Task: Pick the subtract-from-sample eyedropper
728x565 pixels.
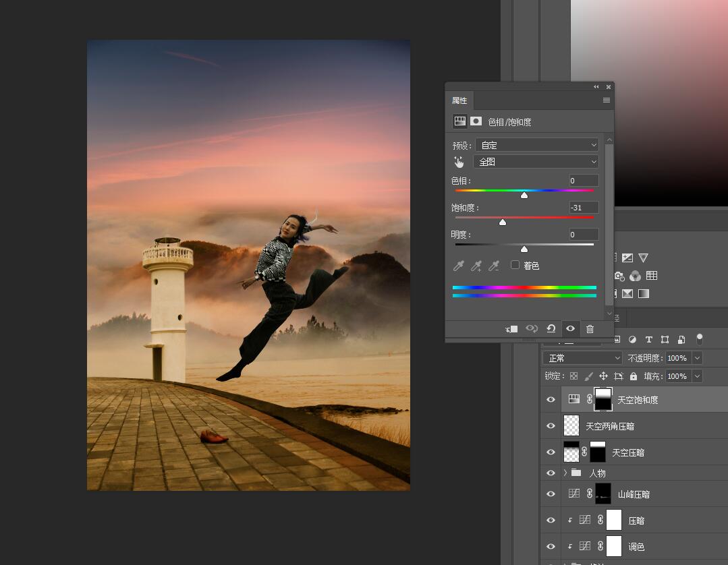Action: (494, 266)
